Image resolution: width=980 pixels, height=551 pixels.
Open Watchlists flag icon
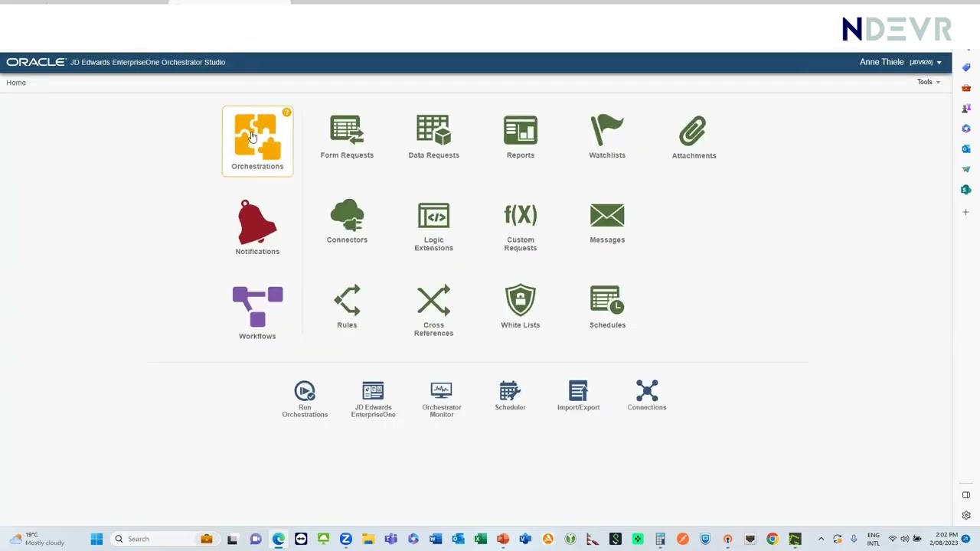(x=607, y=137)
